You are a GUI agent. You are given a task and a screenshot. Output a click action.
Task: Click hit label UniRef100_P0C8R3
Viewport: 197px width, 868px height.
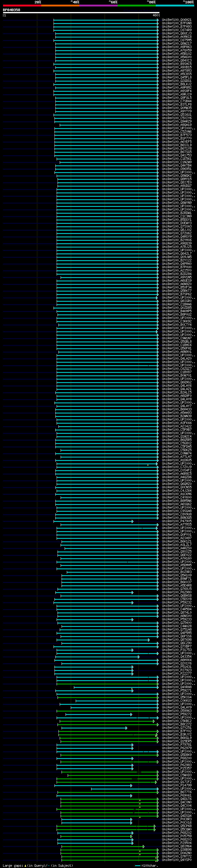click(176, 819)
